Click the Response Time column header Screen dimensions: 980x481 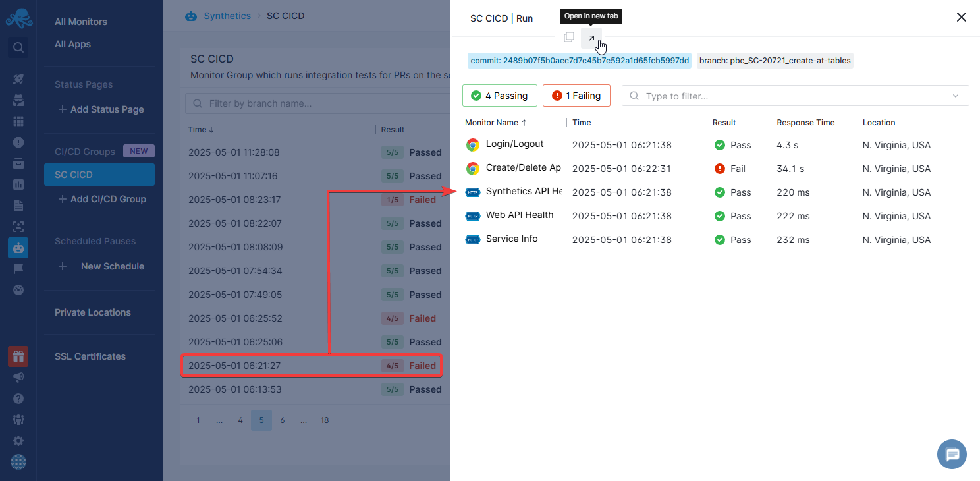pyautogui.click(x=805, y=123)
